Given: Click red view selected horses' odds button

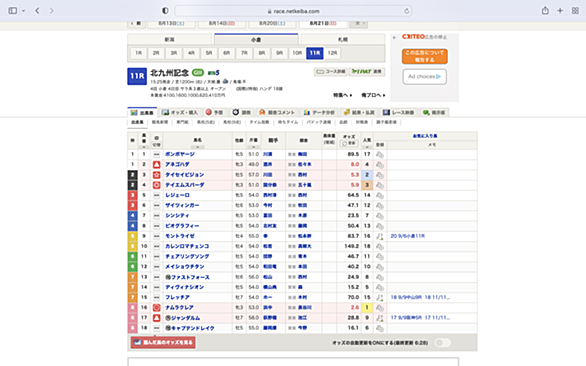Looking at the screenshot, I should click(x=163, y=342).
